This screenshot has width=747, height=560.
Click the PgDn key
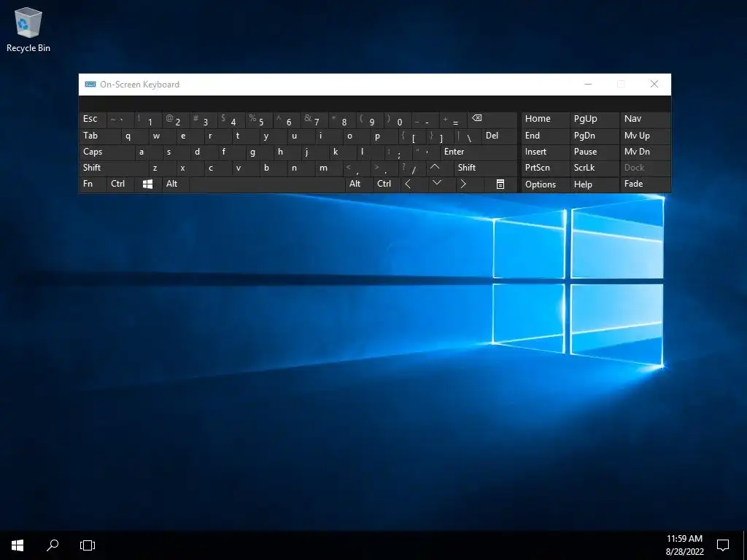pyautogui.click(x=594, y=136)
